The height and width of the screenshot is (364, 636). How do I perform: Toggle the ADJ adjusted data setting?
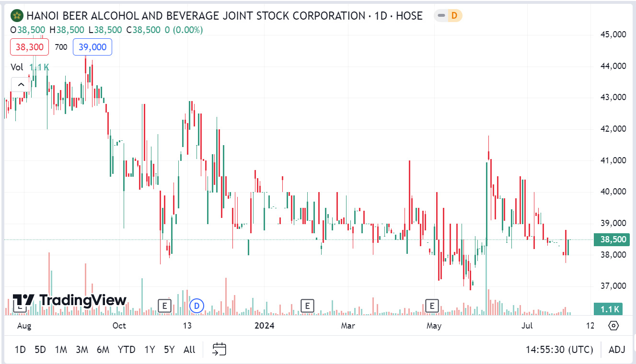pos(618,350)
